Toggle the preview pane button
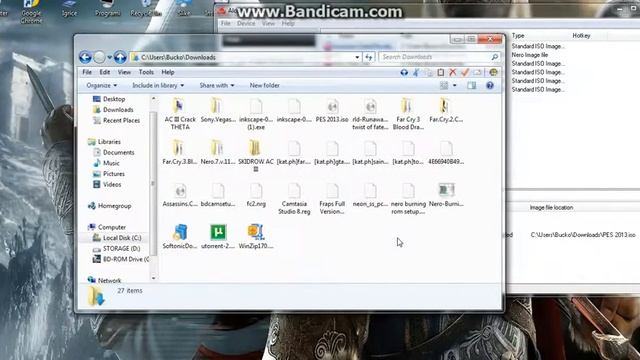Screen dimensions: 640x360 pyautogui.click(x=471, y=85)
